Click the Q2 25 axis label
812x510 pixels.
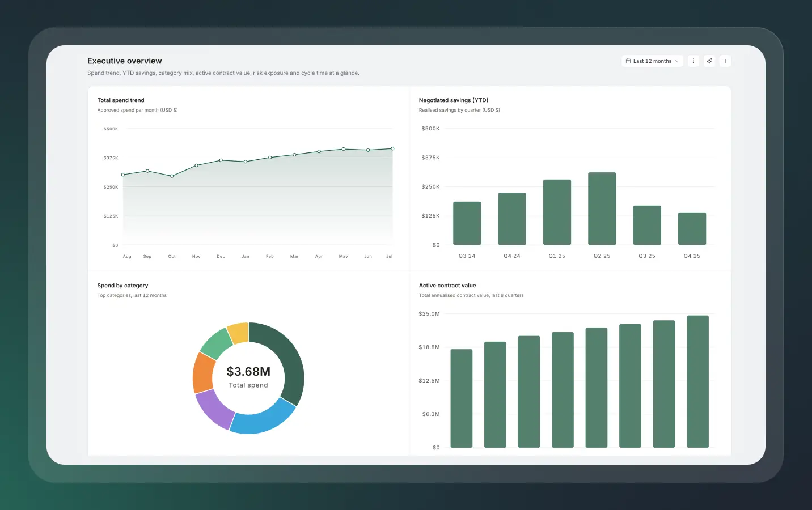(602, 256)
